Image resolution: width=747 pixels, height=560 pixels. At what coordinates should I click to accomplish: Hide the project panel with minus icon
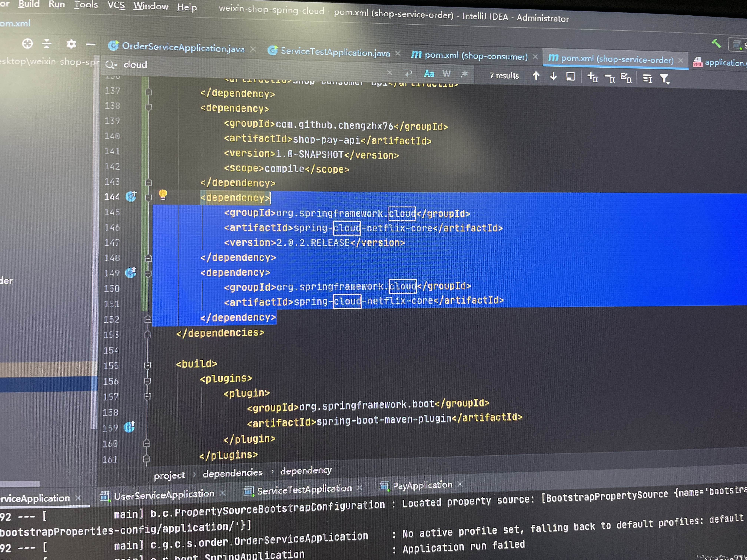tap(91, 44)
